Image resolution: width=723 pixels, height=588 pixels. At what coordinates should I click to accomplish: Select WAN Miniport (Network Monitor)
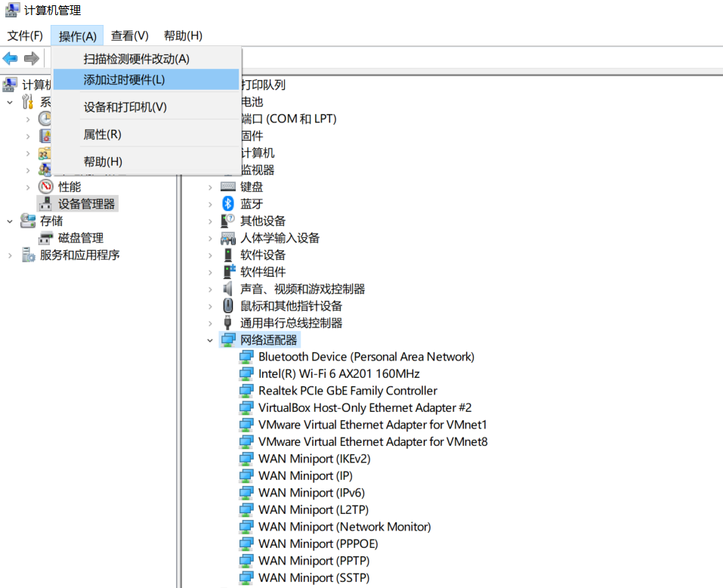pos(345,527)
